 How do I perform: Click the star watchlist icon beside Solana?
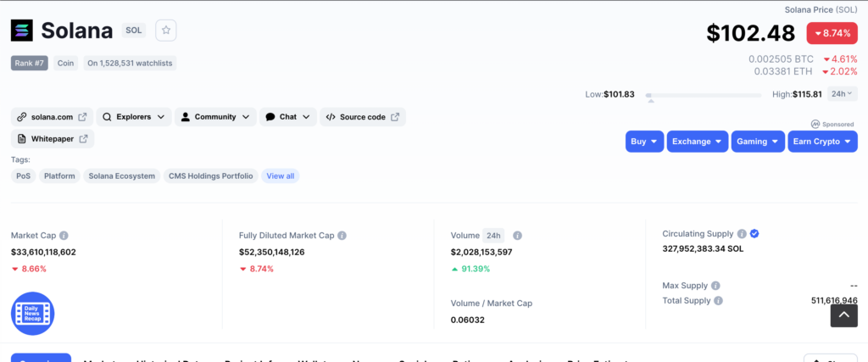pyautogui.click(x=166, y=31)
